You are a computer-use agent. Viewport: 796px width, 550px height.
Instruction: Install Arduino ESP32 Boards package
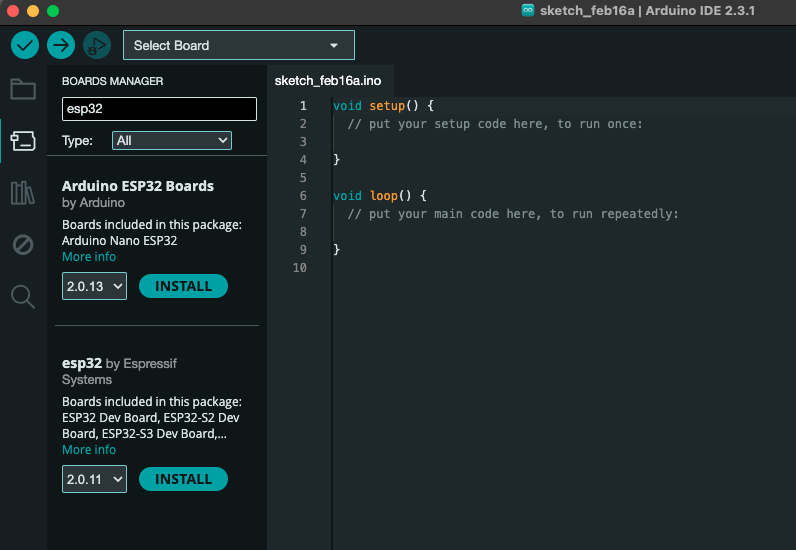pyautogui.click(x=183, y=286)
